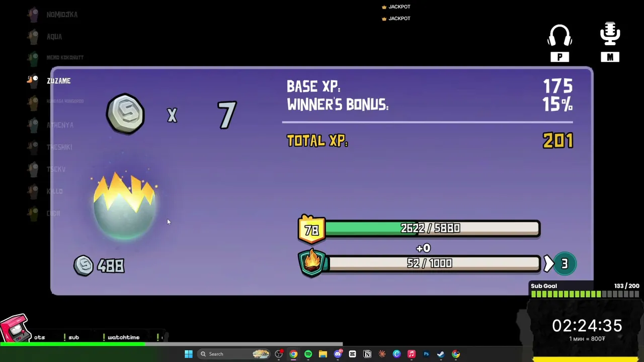Click the coin balance number 488

(111, 266)
